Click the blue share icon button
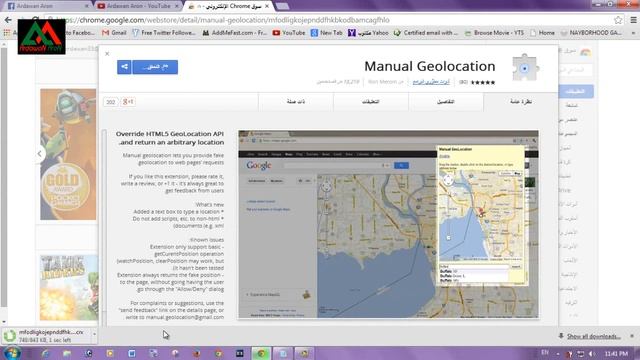 click(124, 67)
